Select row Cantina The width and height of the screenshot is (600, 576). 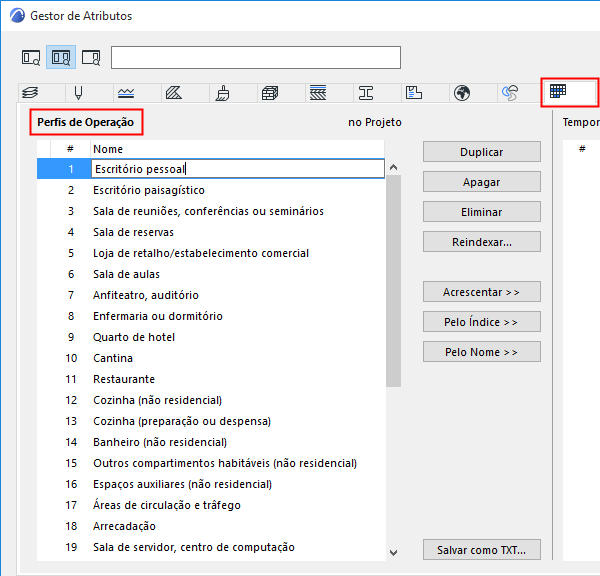click(x=211, y=358)
